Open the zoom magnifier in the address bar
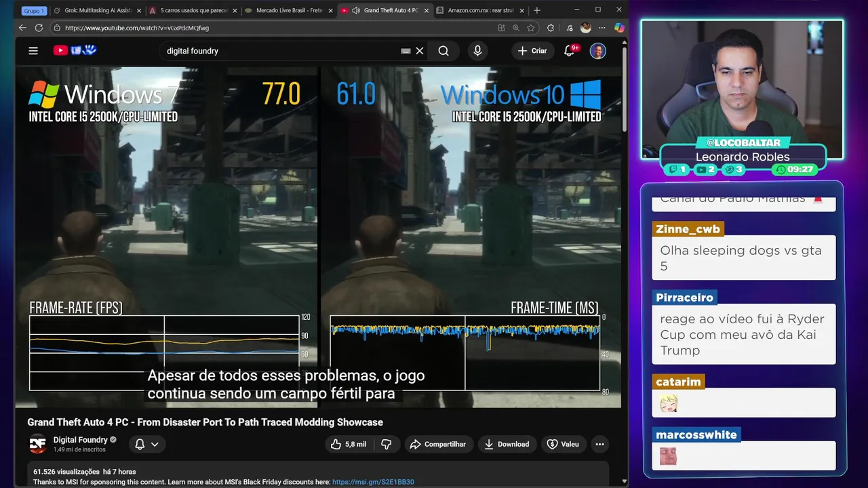Viewport: 868px width, 488px height. (x=516, y=28)
